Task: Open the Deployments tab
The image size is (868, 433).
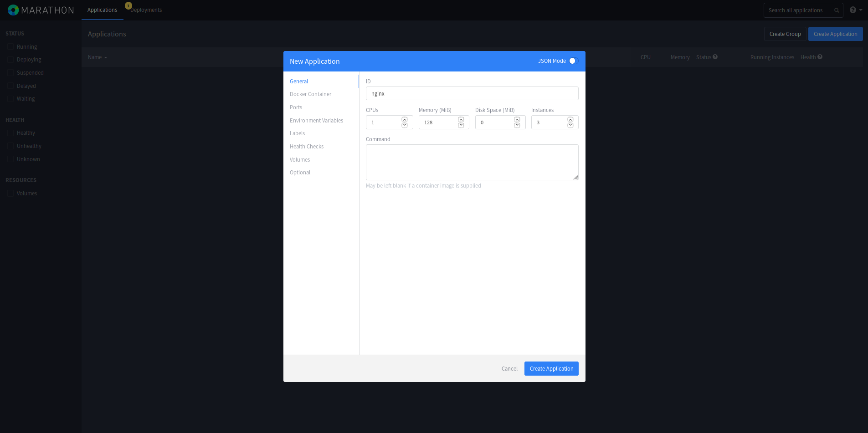Action: coord(146,10)
